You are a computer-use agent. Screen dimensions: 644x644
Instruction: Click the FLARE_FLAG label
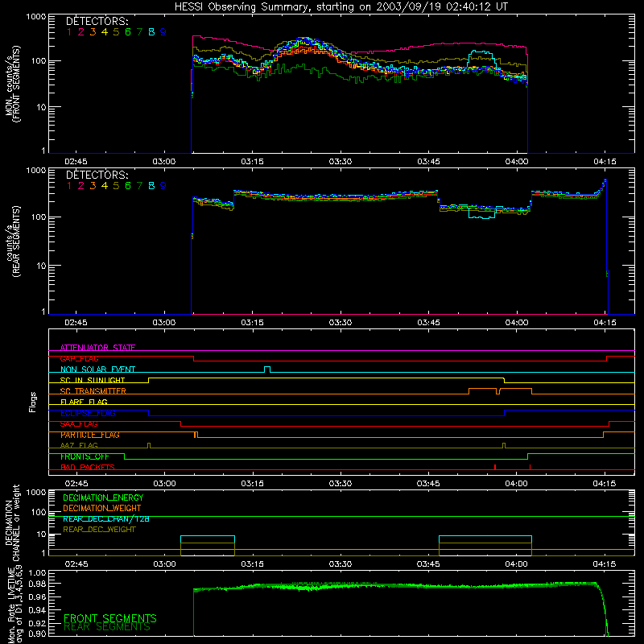(84, 402)
